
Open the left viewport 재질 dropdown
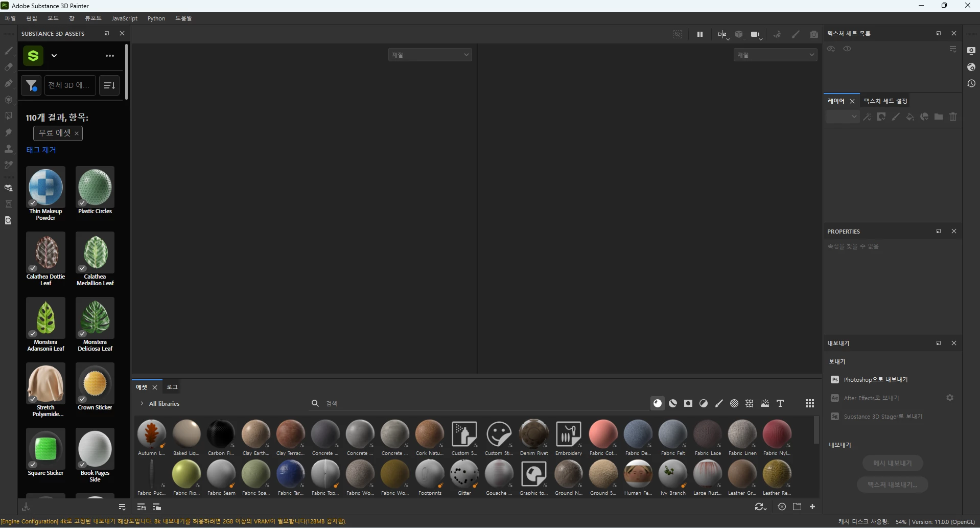[x=430, y=55]
